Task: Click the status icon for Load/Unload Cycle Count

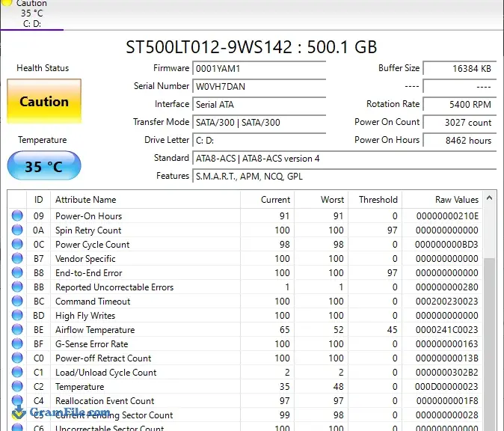Action: (x=17, y=372)
